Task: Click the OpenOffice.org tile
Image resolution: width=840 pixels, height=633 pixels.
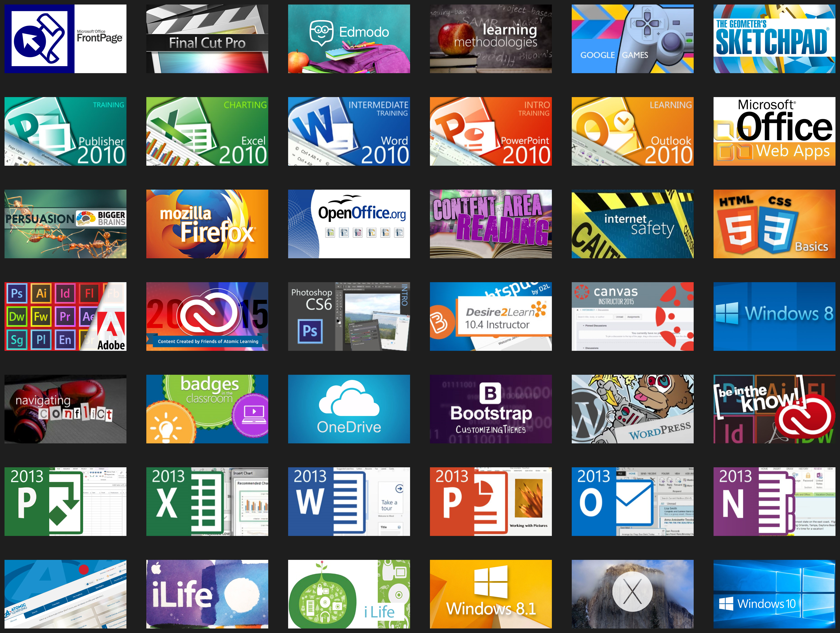Action: tap(349, 224)
